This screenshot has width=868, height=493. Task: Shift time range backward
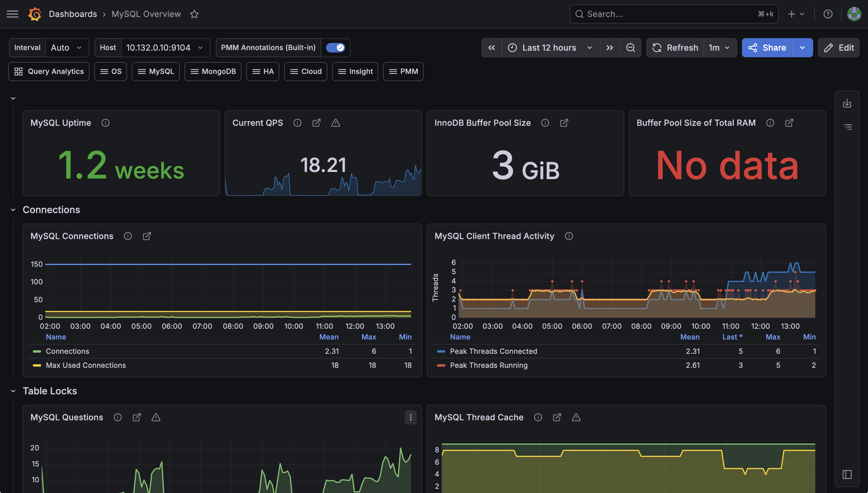pos(492,48)
